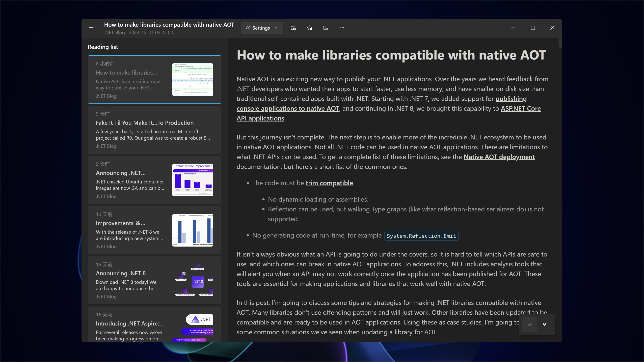Maximize the reader window

point(533,28)
